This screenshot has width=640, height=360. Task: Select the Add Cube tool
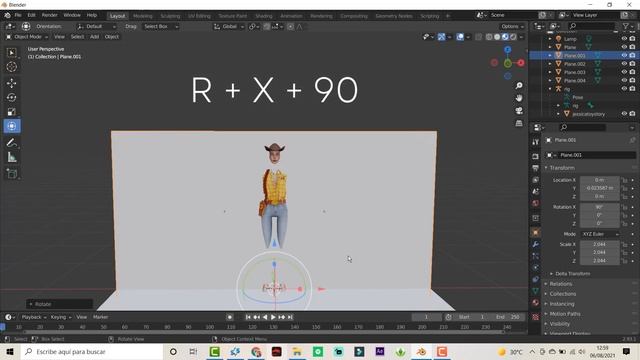[x=11, y=174]
